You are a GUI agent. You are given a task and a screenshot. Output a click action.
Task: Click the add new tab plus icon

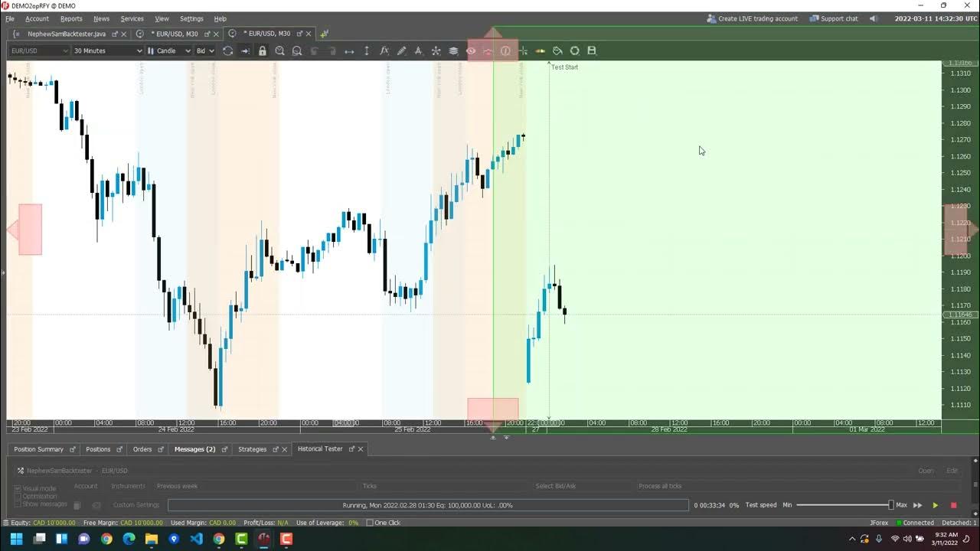324,34
